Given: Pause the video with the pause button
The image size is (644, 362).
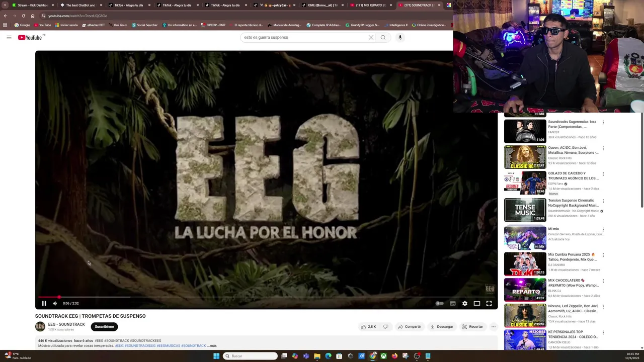Looking at the screenshot, I should click(x=44, y=303).
